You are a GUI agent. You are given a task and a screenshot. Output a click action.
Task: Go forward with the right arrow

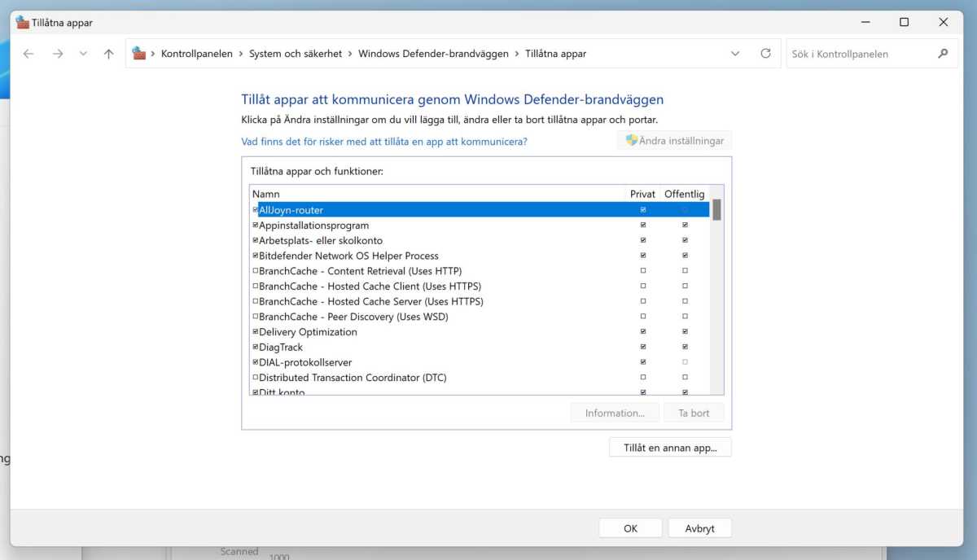click(x=57, y=54)
